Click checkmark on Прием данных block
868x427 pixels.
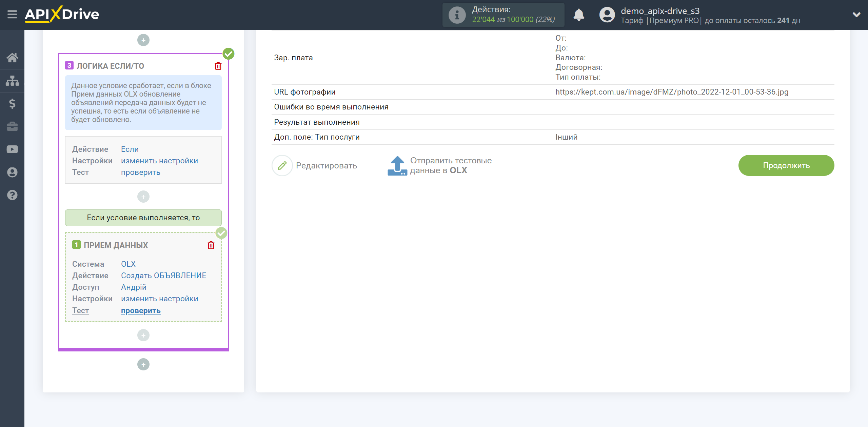(x=221, y=233)
